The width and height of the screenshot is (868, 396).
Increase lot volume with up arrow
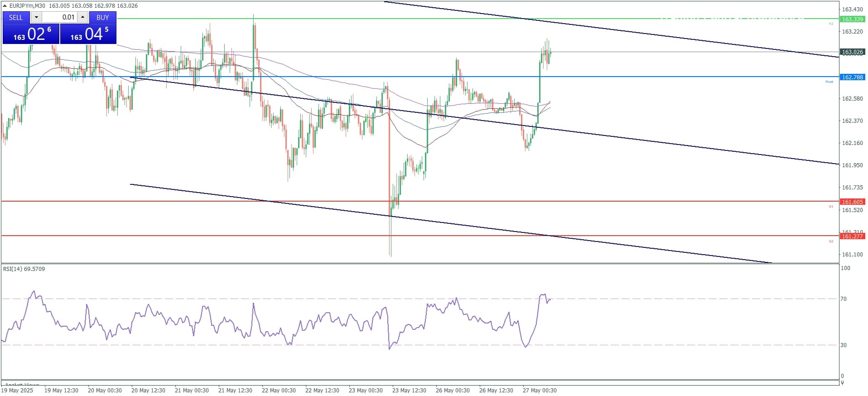click(82, 17)
